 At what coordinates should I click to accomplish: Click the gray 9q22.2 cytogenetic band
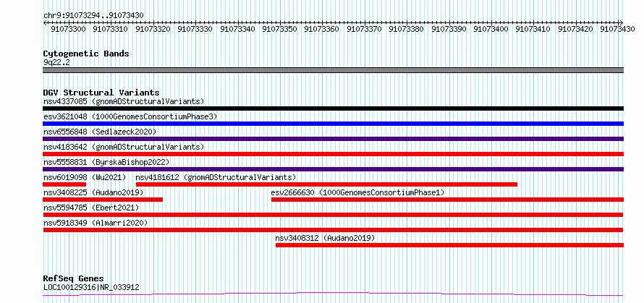pyautogui.click(x=333, y=70)
